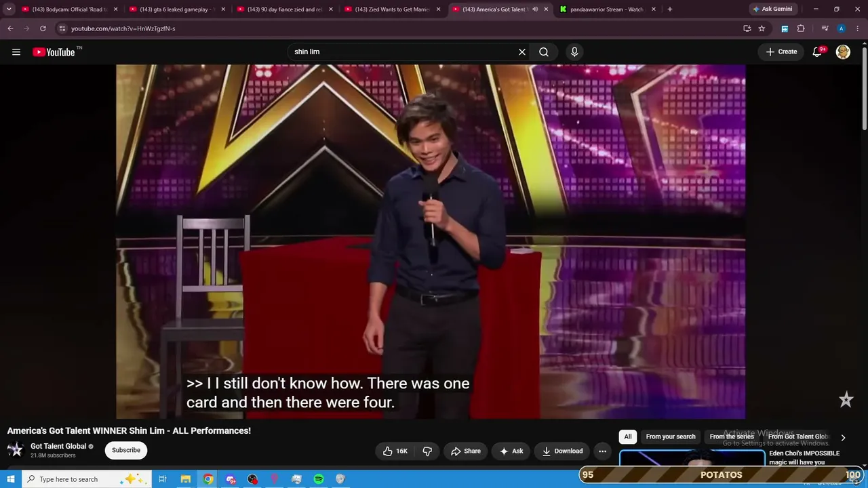The image size is (868, 488).
Task: Expand the tab search dropdown arrow
Action: point(9,9)
